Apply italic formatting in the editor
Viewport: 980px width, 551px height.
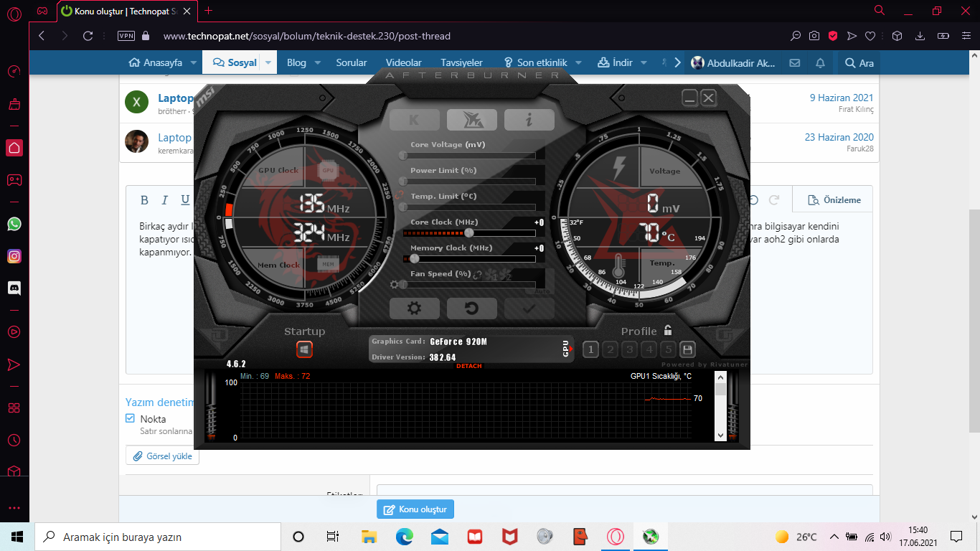pyautogui.click(x=164, y=200)
